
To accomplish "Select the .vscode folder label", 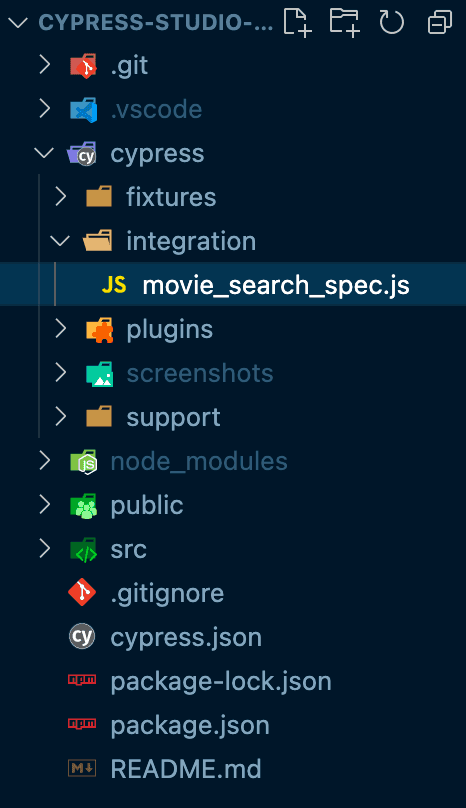I will [156, 110].
